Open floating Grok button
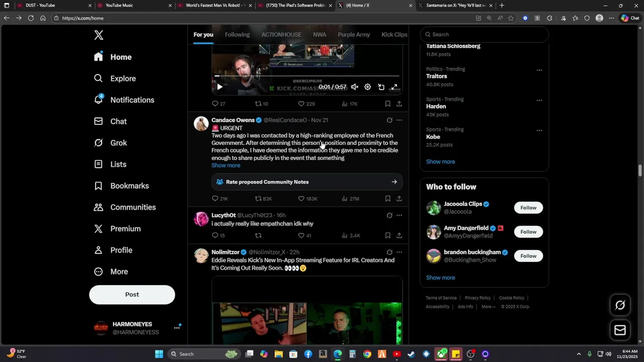 pyautogui.click(x=620, y=305)
